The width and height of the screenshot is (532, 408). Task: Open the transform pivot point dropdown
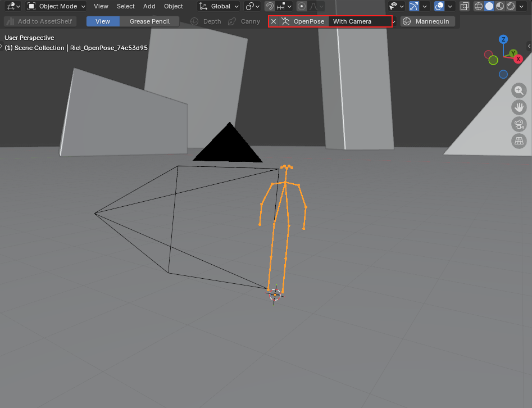click(253, 6)
